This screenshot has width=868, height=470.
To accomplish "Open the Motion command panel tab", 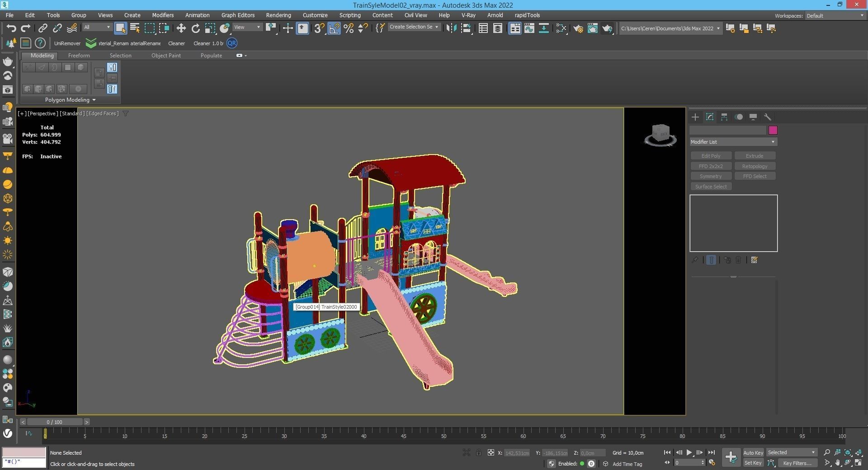I will (x=739, y=117).
